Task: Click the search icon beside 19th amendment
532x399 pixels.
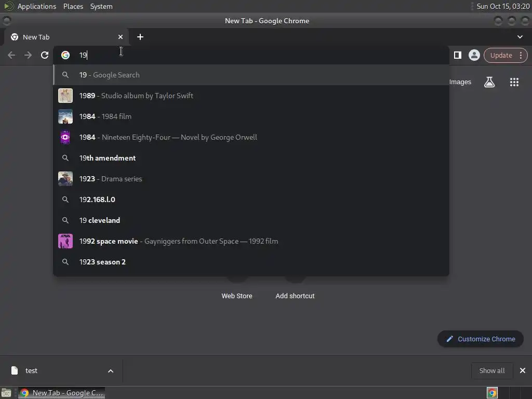Action: coord(65,158)
